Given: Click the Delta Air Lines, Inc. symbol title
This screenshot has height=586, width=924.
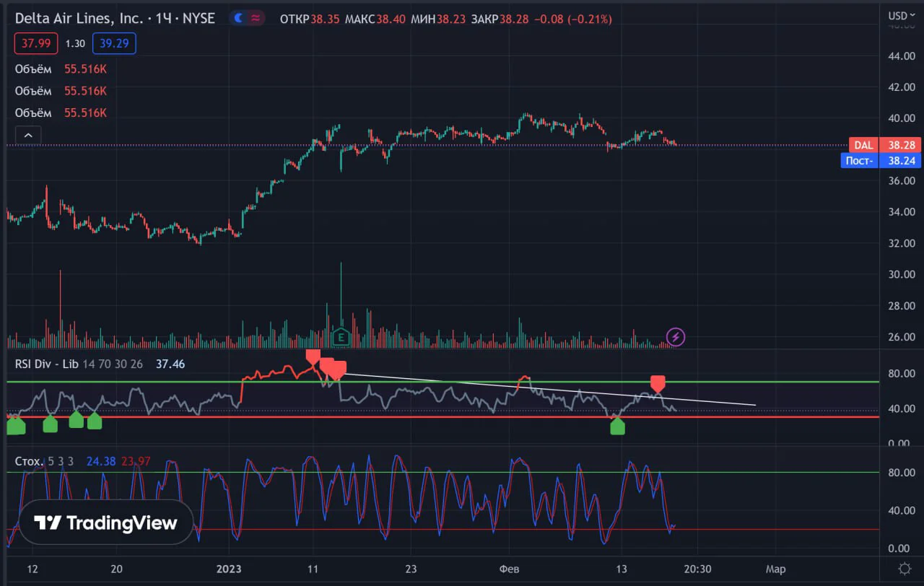Looking at the screenshot, I should click(x=79, y=18).
